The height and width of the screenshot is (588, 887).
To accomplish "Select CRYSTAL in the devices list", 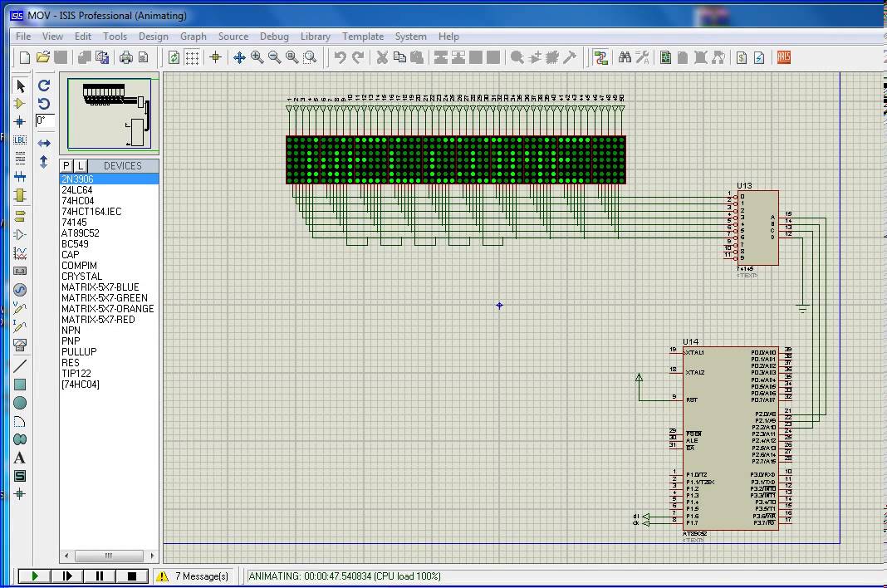I will [82, 277].
